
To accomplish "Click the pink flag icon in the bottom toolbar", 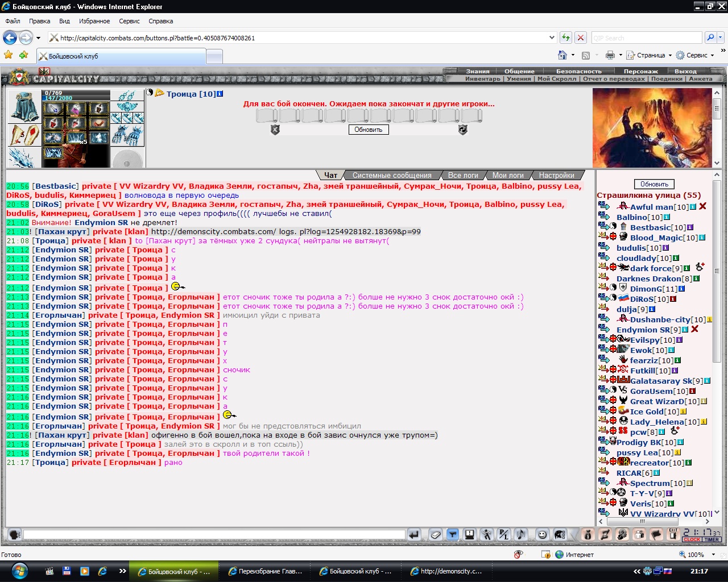I will 656,534.
